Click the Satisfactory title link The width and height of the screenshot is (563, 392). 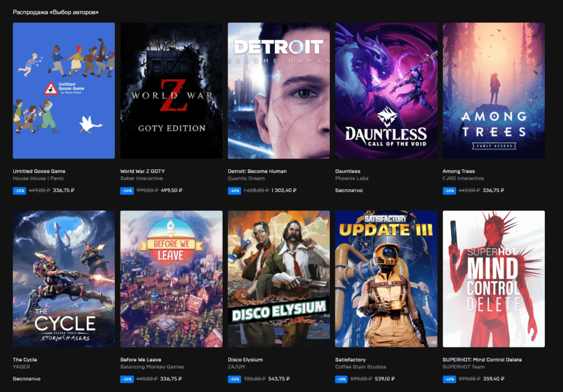pos(350,360)
